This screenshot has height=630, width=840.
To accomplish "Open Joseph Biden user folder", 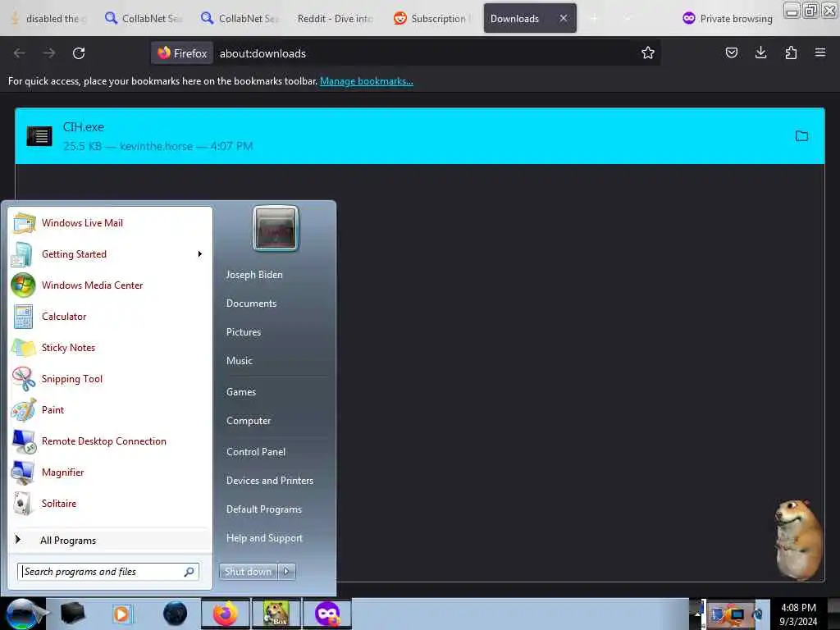I will click(x=254, y=274).
